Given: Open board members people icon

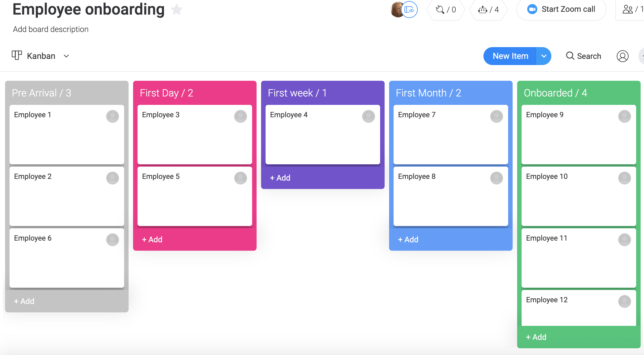Looking at the screenshot, I should (628, 9).
